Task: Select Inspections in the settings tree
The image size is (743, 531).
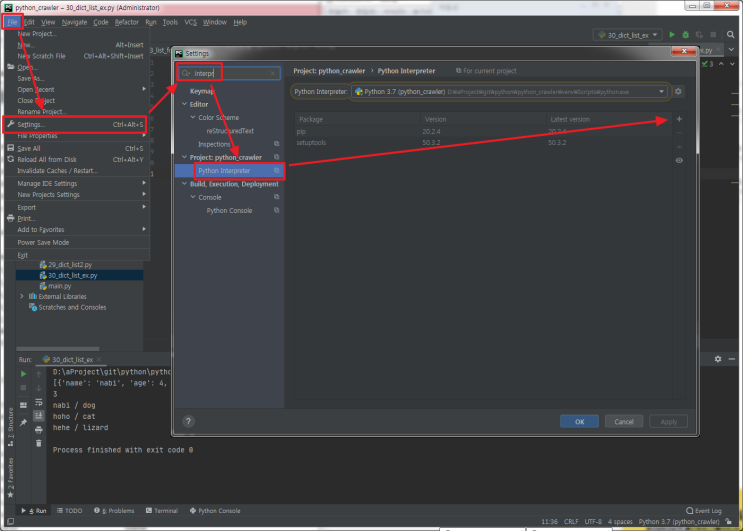Action: (x=214, y=144)
